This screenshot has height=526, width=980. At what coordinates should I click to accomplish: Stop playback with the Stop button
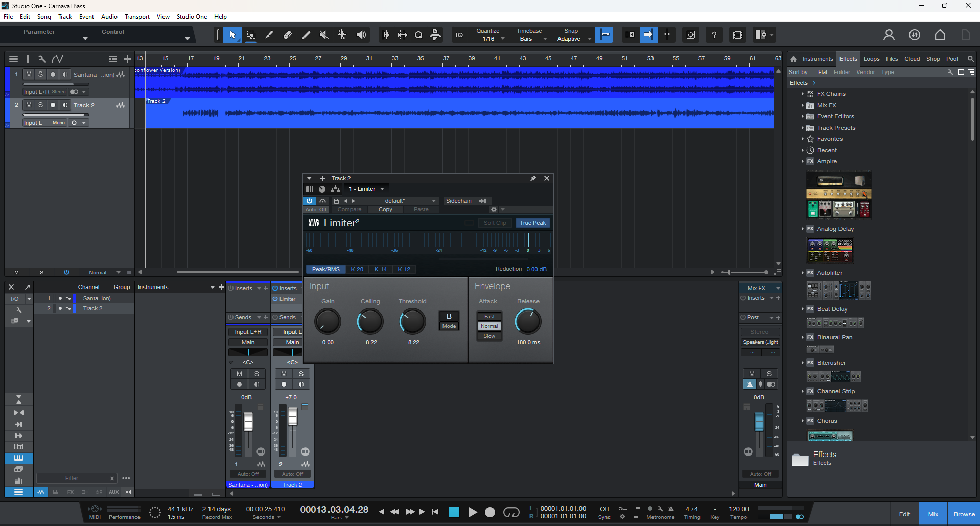[x=454, y=512]
